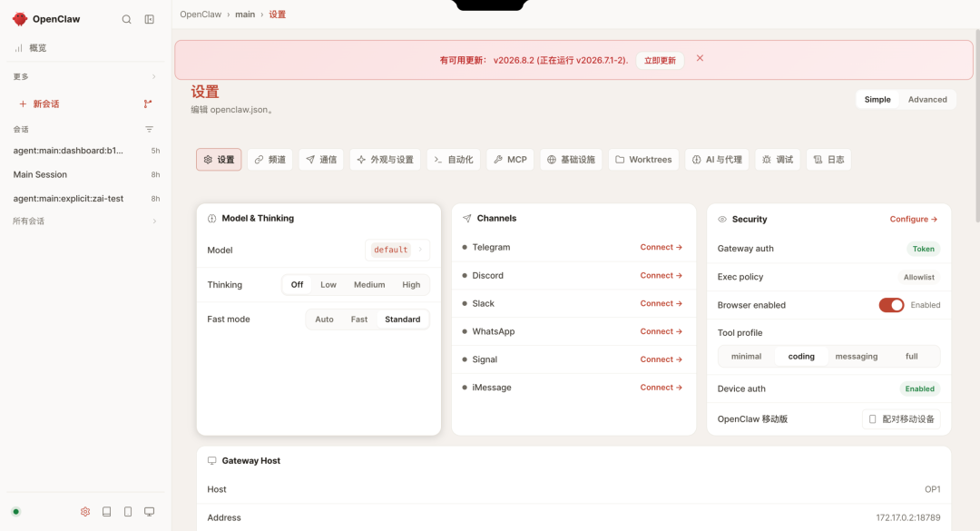Image resolution: width=980 pixels, height=531 pixels.
Task: Open agent:main:explicit:zai-test session
Action: click(x=85, y=198)
